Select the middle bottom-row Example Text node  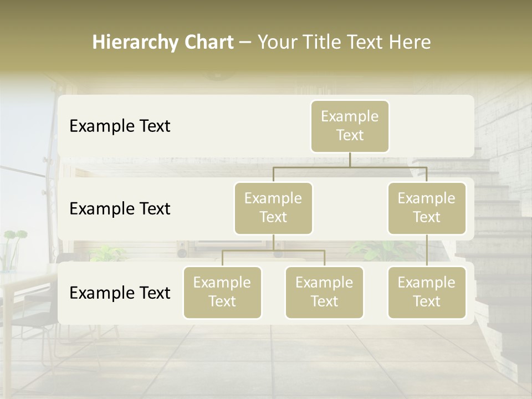(x=324, y=293)
